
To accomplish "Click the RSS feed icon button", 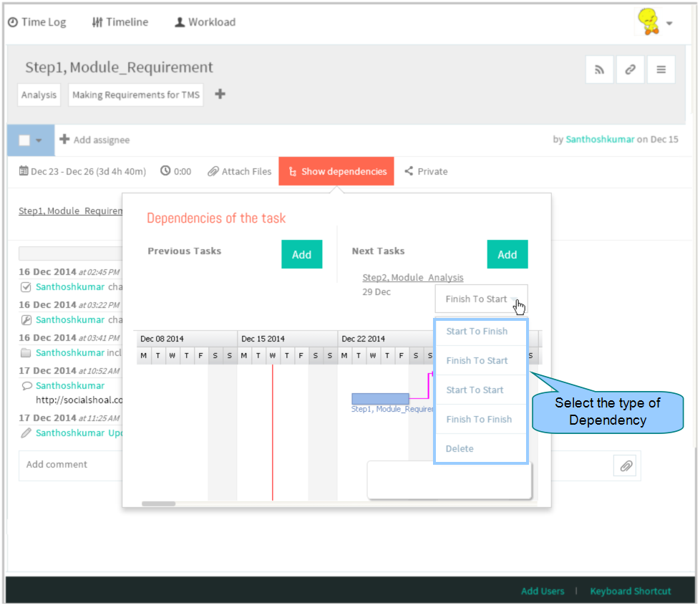I will tap(600, 69).
